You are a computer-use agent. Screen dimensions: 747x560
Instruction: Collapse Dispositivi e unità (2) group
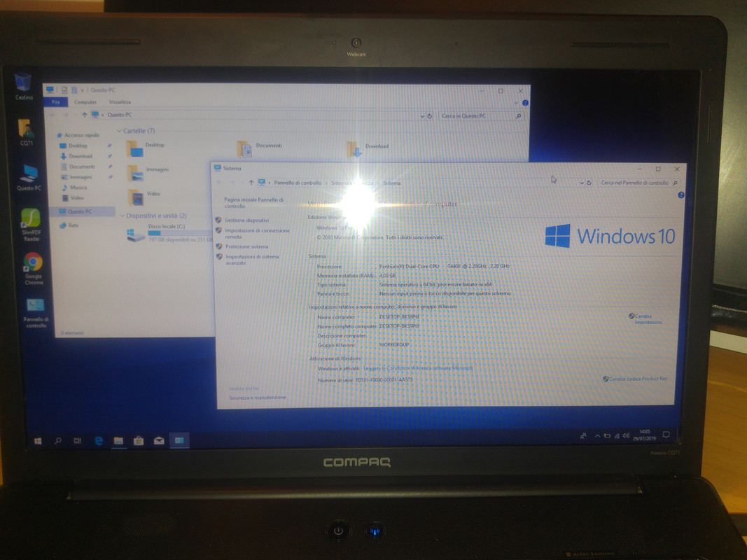coord(122,216)
